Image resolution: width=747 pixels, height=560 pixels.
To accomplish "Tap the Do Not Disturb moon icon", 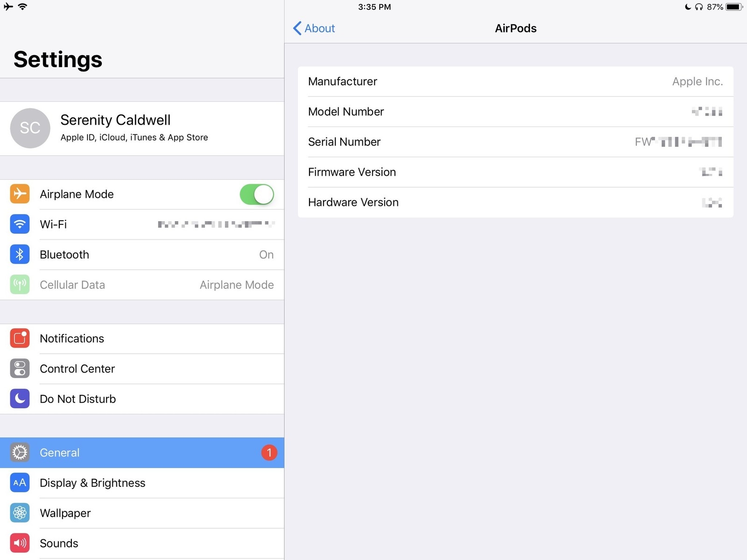I will (x=20, y=399).
